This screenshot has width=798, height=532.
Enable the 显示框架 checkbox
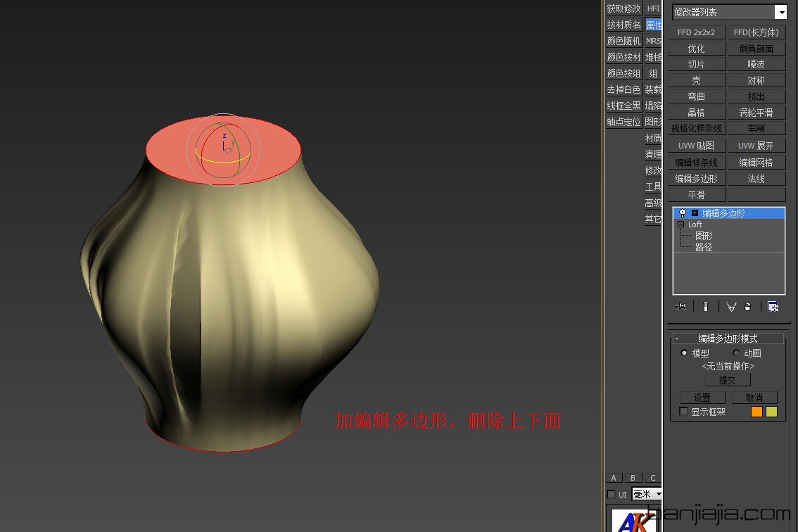point(683,412)
